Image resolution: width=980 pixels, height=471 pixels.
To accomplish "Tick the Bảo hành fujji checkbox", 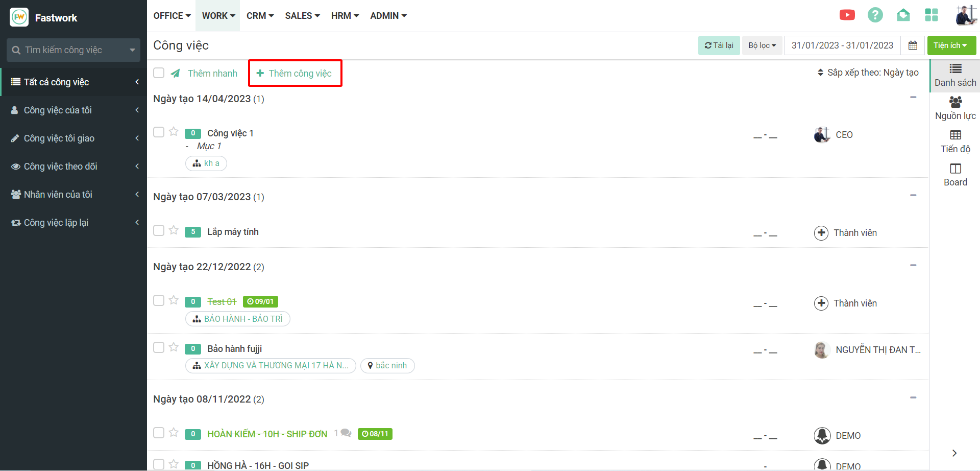I will click(x=159, y=348).
